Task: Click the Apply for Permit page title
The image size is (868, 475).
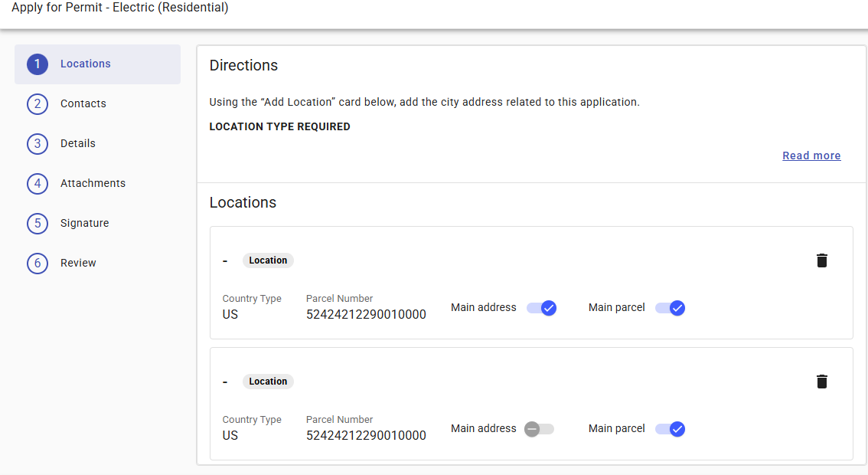Action: pos(119,8)
